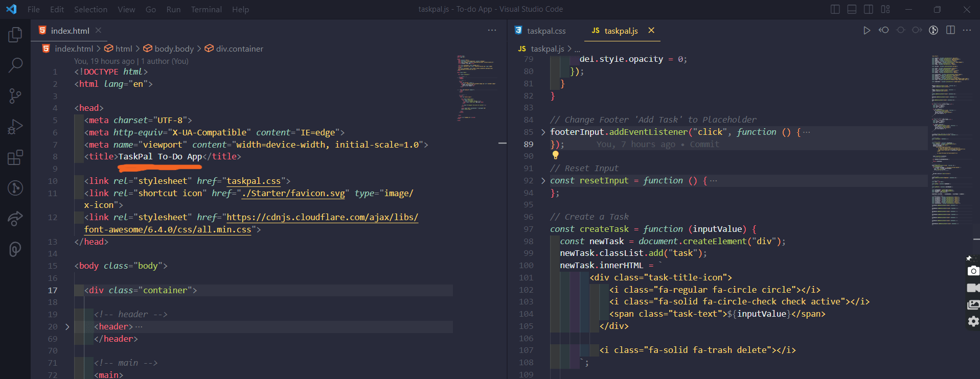Click the 'fa-solid fa-trash delete' line
The height and width of the screenshot is (379, 980).
[698, 350]
